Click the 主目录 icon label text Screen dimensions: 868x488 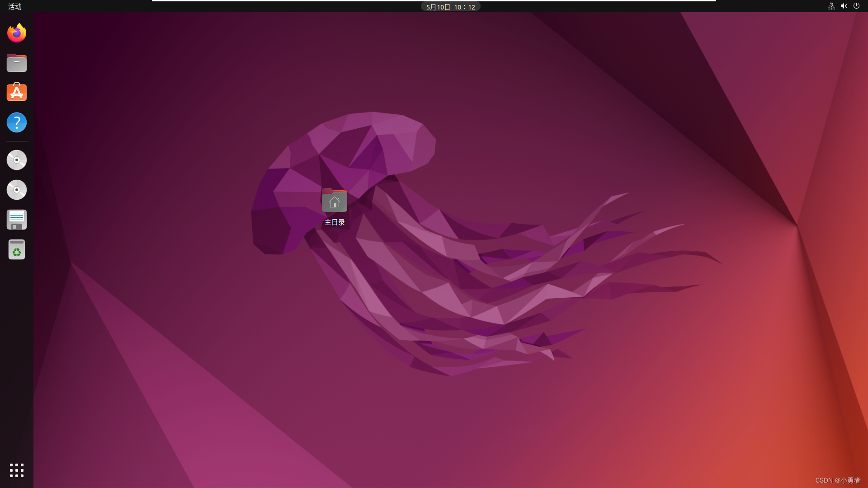pos(335,222)
